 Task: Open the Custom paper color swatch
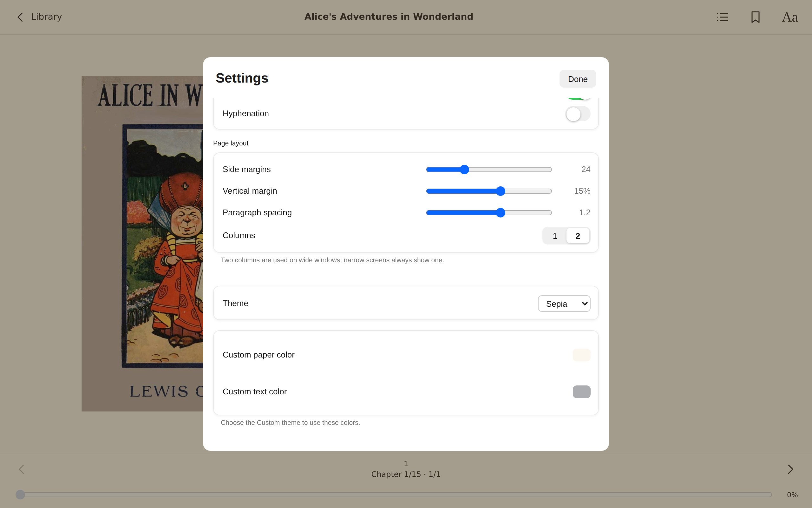[x=581, y=355]
